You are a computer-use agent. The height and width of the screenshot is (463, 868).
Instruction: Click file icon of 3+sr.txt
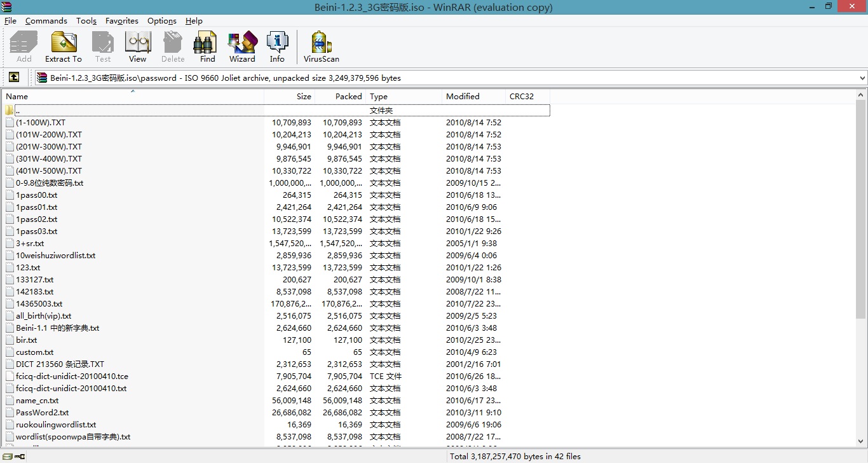(x=10, y=244)
